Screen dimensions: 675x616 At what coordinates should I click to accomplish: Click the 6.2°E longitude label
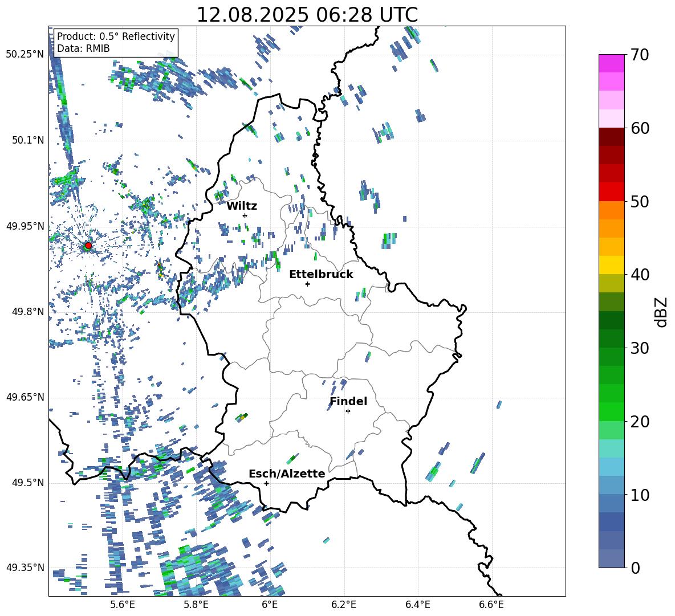point(344,605)
